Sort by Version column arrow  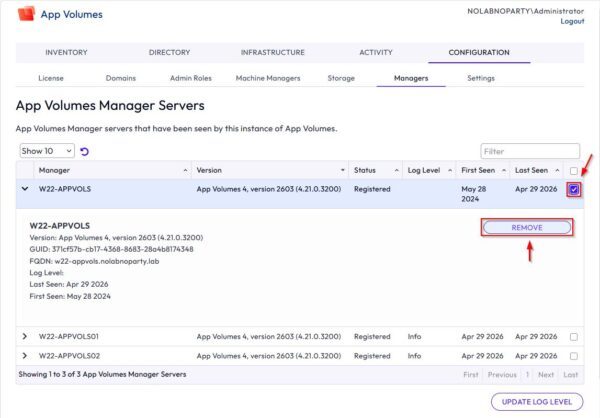click(x=342, y=170)
